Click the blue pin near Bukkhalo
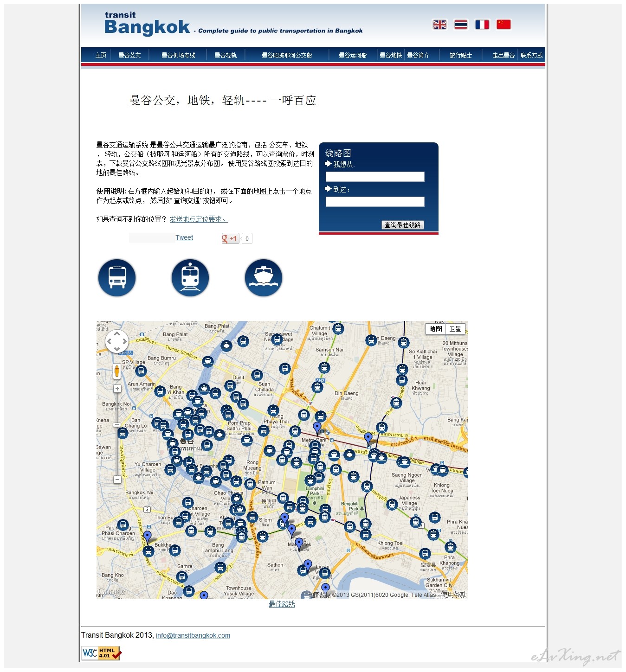Screen dimensions: 626x672 (x=147, y=537)
